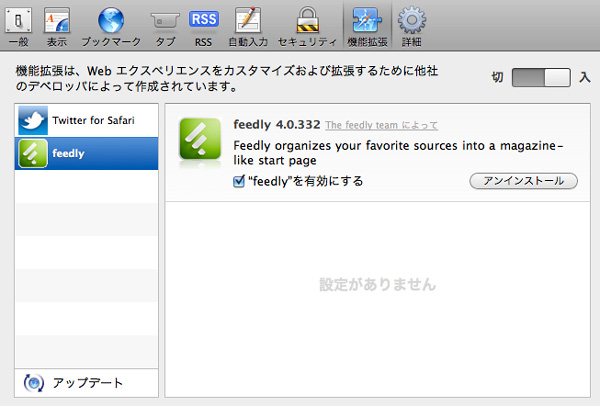Click the 入 (on) label beside the switch

[x=584, y=77]
